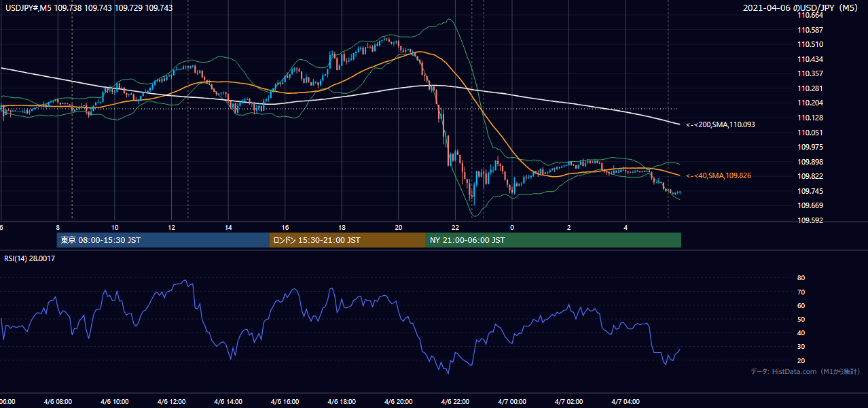Click hour label 22 on the price chart axis

[455, 227]
